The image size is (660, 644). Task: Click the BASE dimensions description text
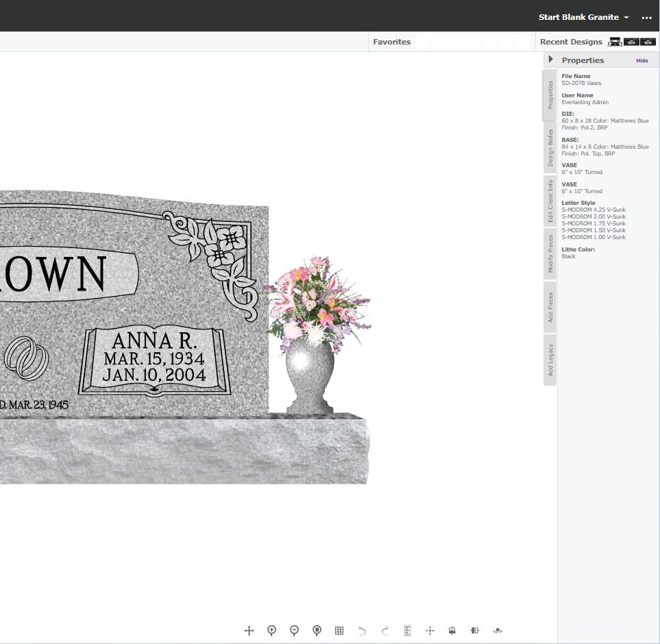tap(605, 150)
